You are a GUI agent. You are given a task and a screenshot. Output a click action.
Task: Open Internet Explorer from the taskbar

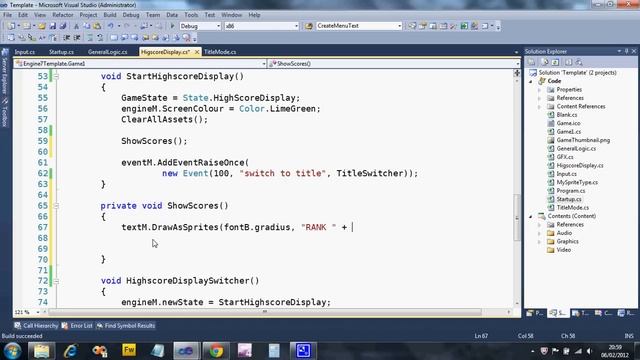coord(70,350)
